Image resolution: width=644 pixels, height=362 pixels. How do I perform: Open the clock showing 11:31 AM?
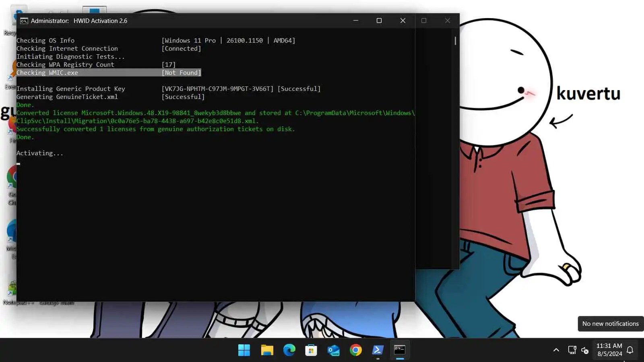[x=609, y=350]
